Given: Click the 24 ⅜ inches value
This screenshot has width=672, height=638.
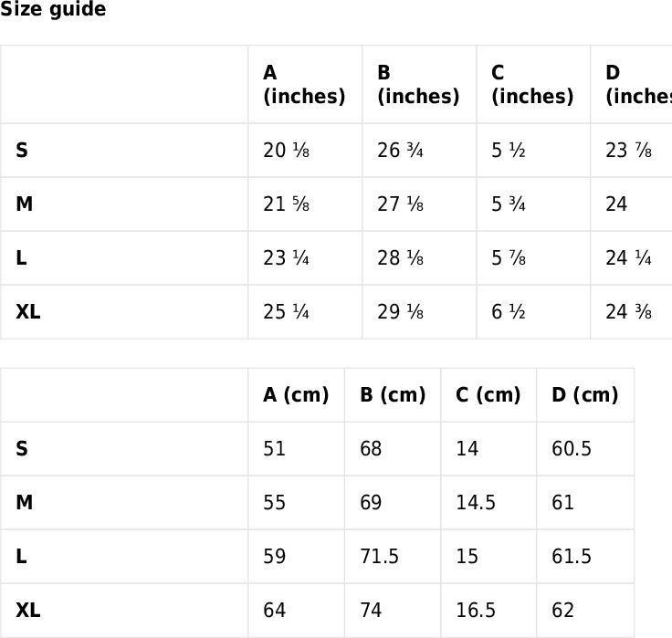Looking at the screenshot, I should click(x=628, y=312).
